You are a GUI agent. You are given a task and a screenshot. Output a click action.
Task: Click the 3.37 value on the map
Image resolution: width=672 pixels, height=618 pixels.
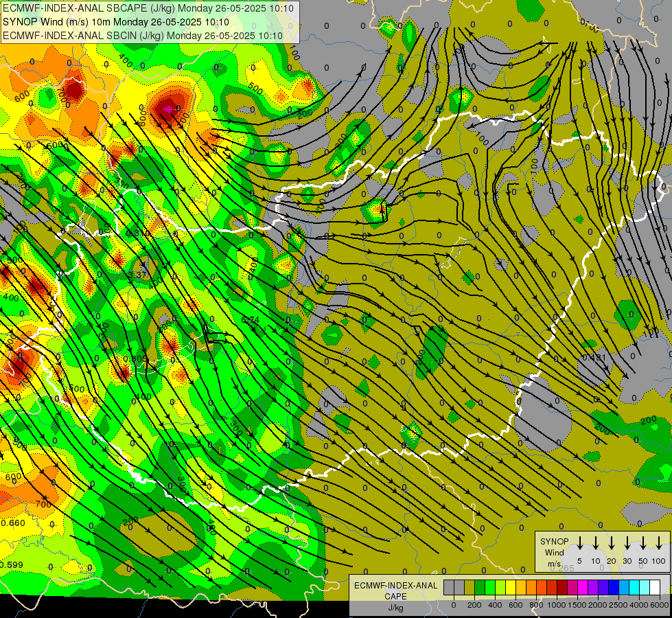[137, 275]
